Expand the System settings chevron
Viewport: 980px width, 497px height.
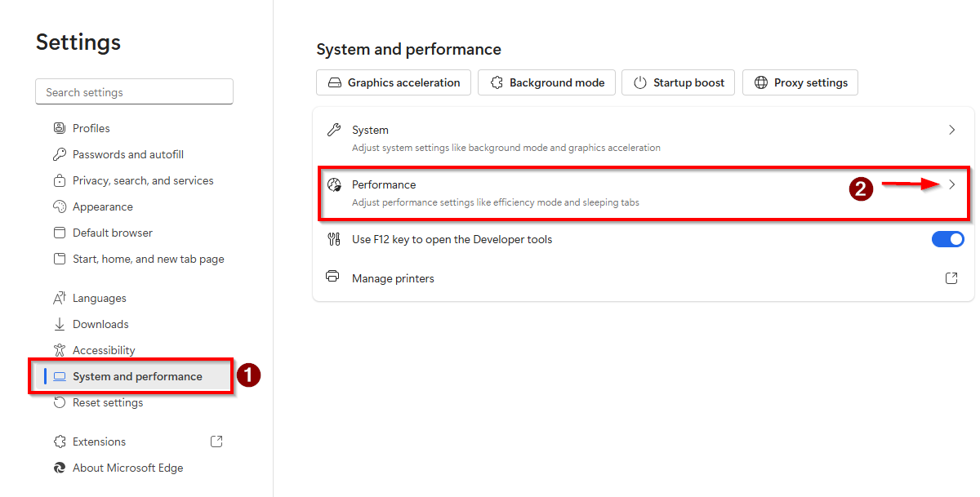[x=951, y=130]
